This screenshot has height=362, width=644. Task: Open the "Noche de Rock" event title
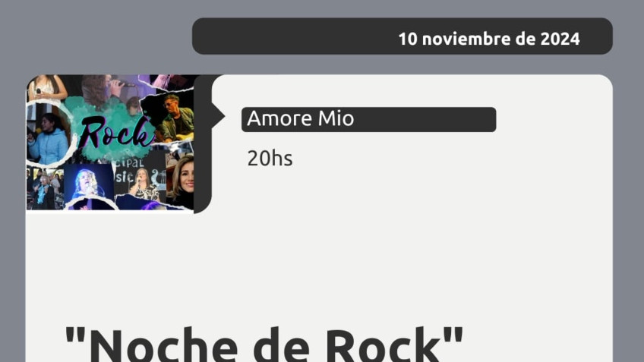point(264,344)
